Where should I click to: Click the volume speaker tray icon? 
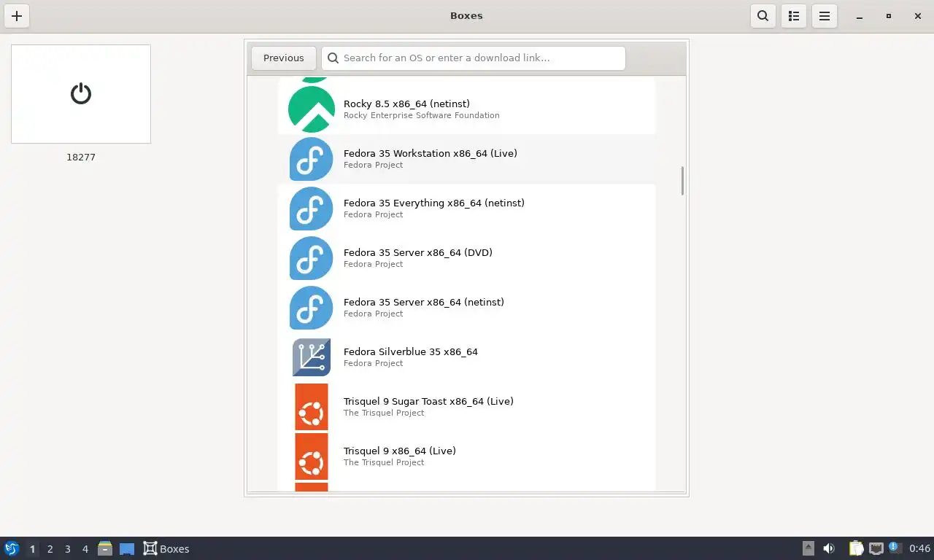tap(829, 548)
